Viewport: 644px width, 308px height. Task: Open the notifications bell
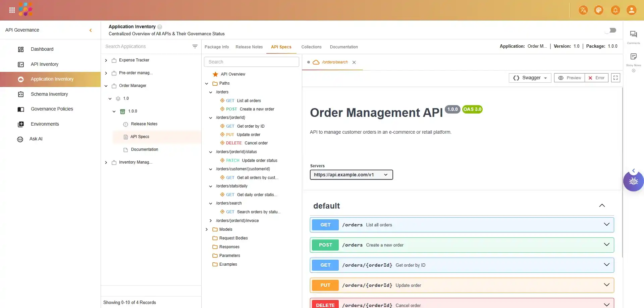615,10
